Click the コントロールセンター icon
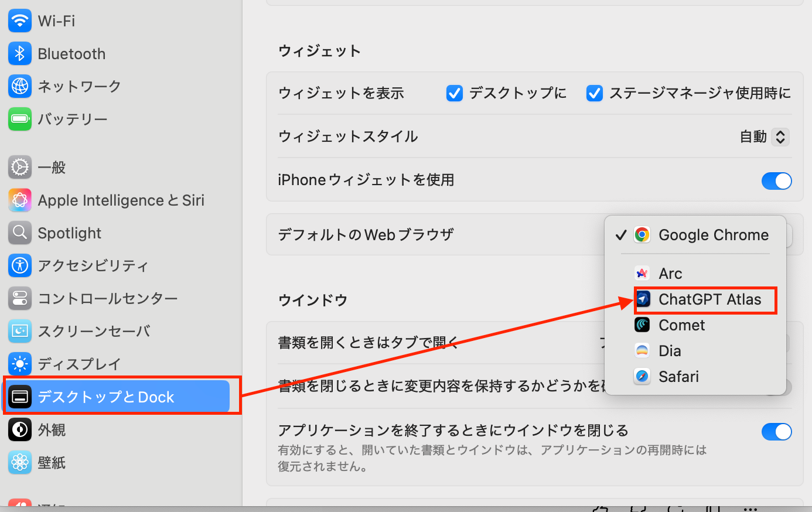 (x=20, y=299)
